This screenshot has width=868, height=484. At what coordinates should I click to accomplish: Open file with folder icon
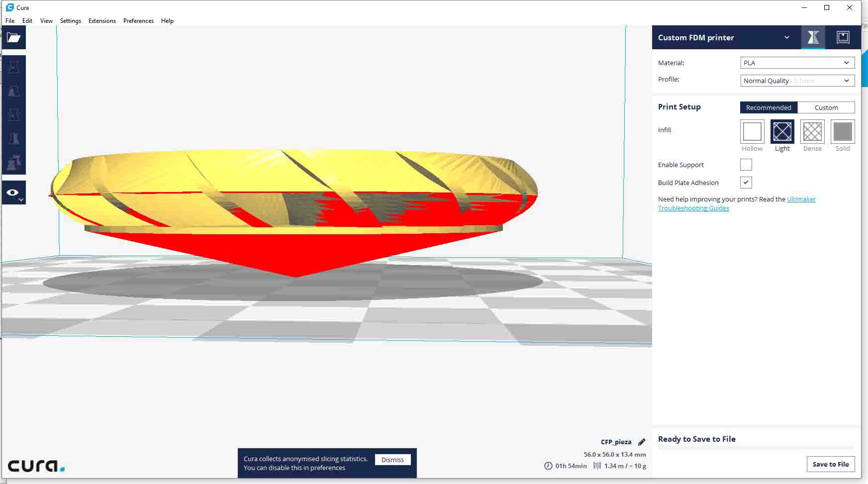13,38
